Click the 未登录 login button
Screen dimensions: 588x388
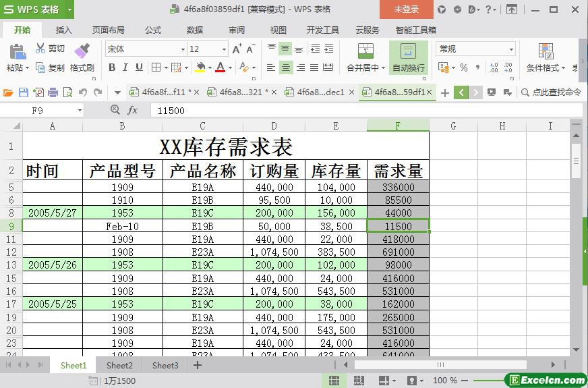(x=406, y=9)
